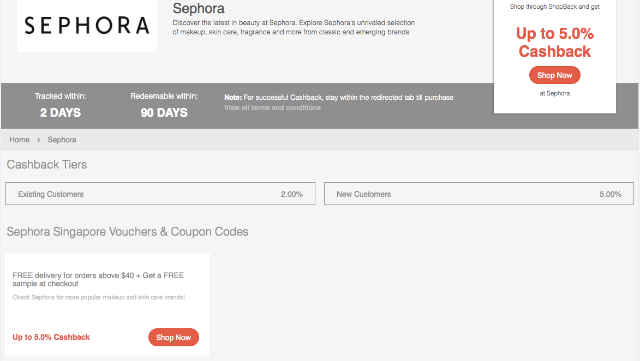This screenshot has width=640, height=361.
Task: Click the Shop Now button in cashback card
Action: 554,75
